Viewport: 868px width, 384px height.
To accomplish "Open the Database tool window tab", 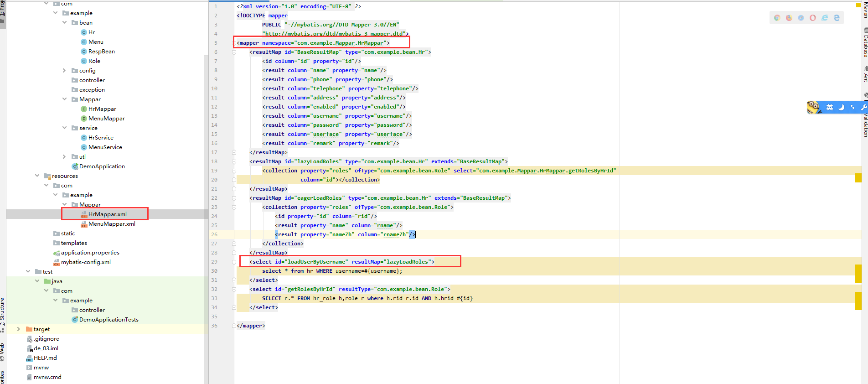I will point(865,43).
